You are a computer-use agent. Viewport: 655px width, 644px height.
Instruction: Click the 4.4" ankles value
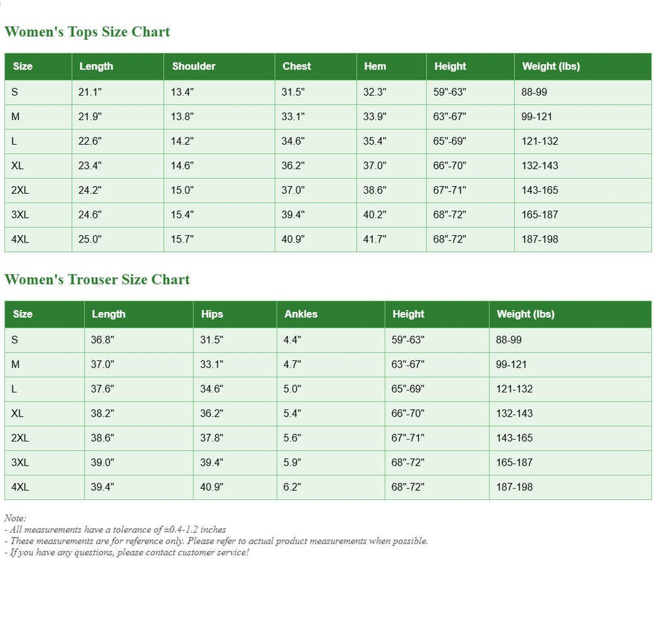coord(291,340)
